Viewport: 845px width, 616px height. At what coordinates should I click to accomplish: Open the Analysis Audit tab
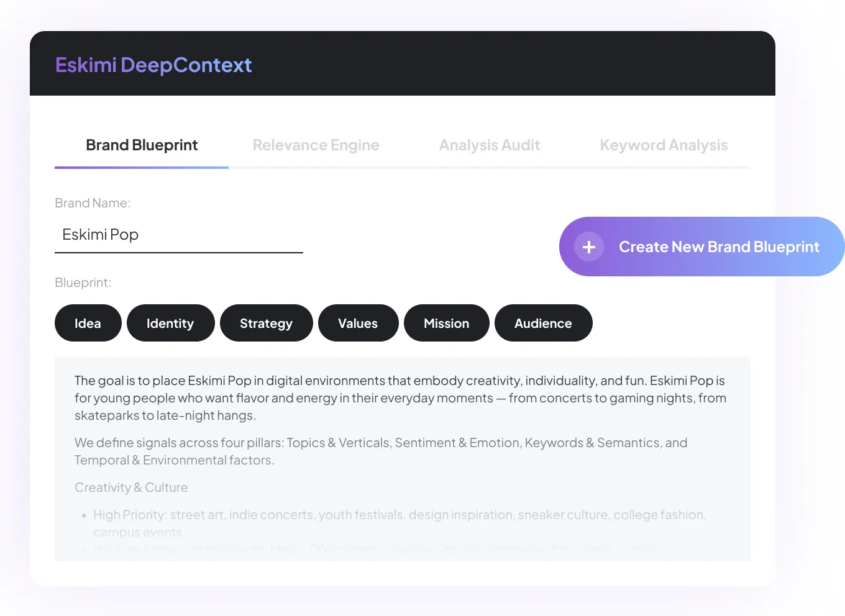click(490, 145)
